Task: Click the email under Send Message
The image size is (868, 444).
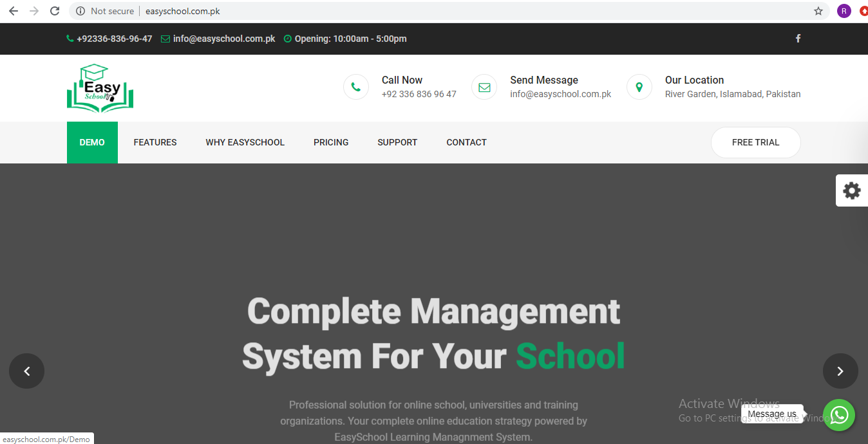Action: coord(561,94)
